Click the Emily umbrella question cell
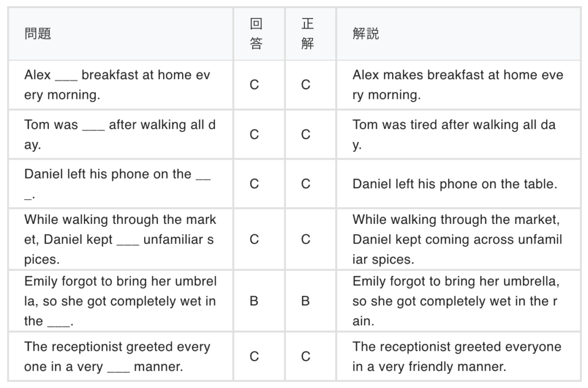This screenshot has height=388, width=588. pos(120,301)
